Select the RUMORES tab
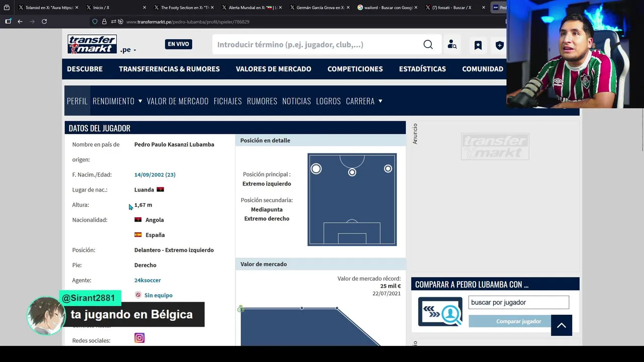Screen dimensions: 644x362 tap(262, 101)
